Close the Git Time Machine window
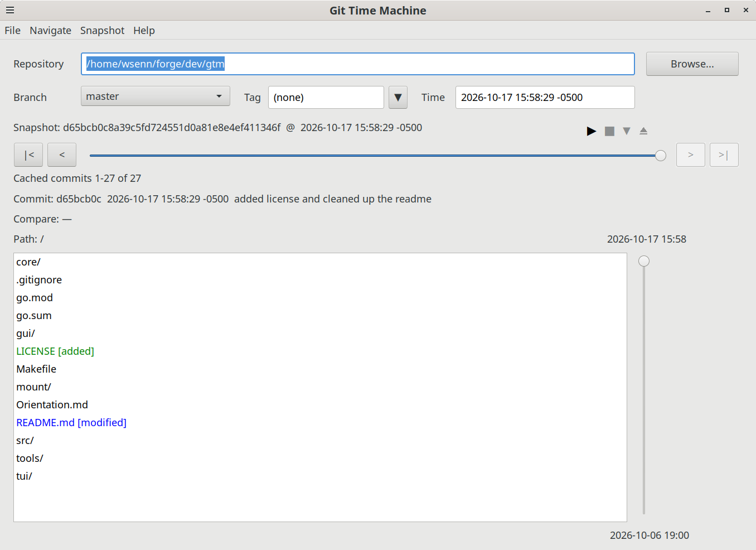The width and height of the screenshot is (756, 550). 746,11
